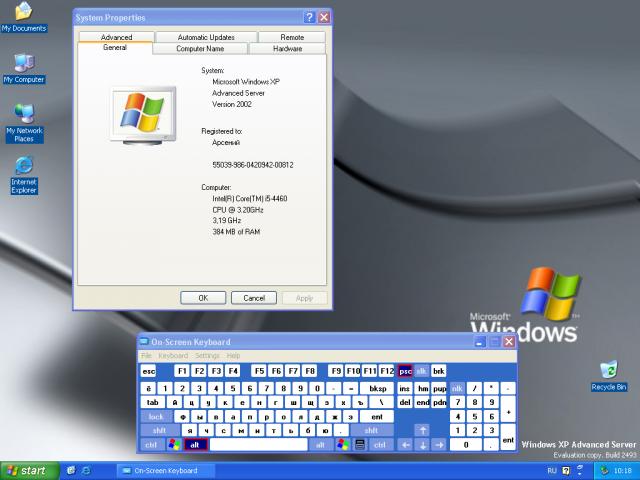Screen dimensions: 640x480
Task: Click the left arrow key
Action: coord(405,444)
